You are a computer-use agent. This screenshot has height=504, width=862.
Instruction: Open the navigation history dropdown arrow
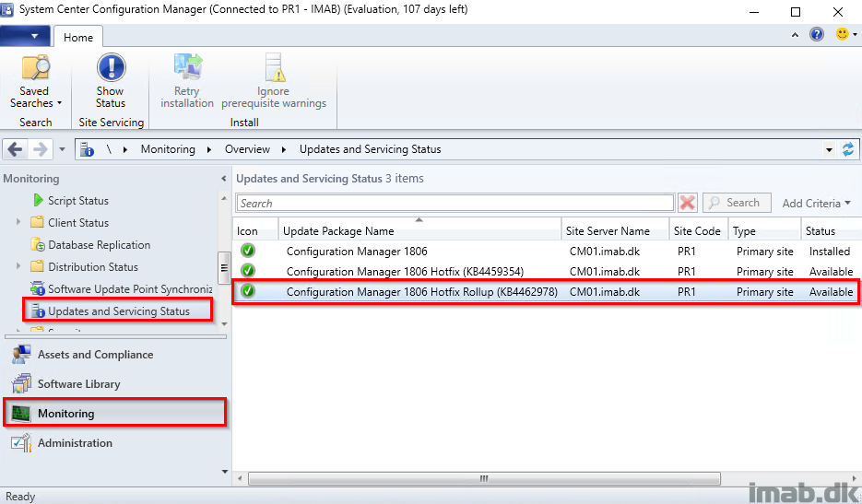point(62,149)
